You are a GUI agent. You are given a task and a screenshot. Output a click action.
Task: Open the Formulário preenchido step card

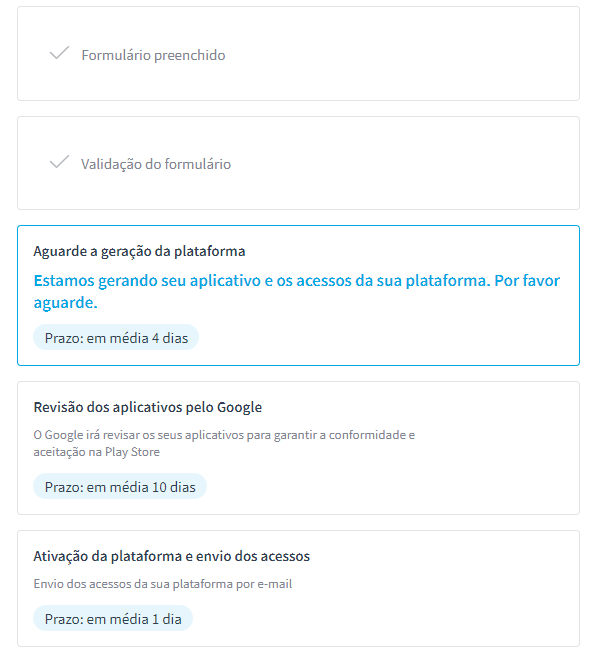[298, 53]
